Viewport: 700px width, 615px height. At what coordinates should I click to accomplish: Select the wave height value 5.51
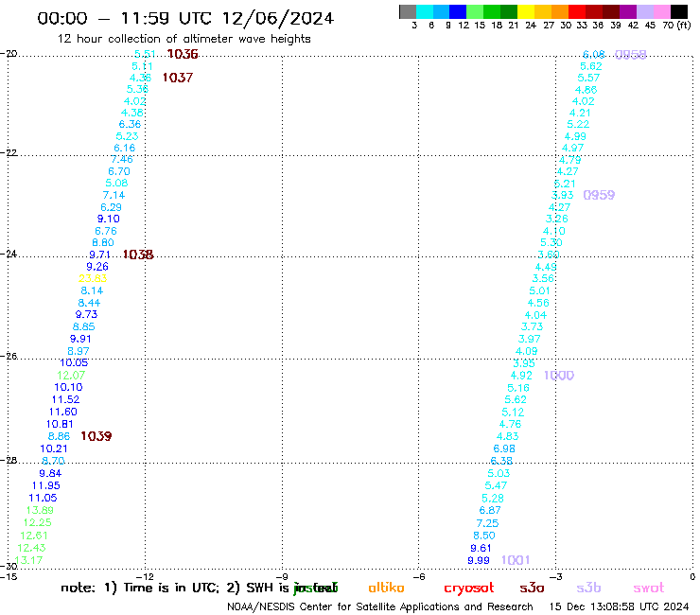(145, 54)
